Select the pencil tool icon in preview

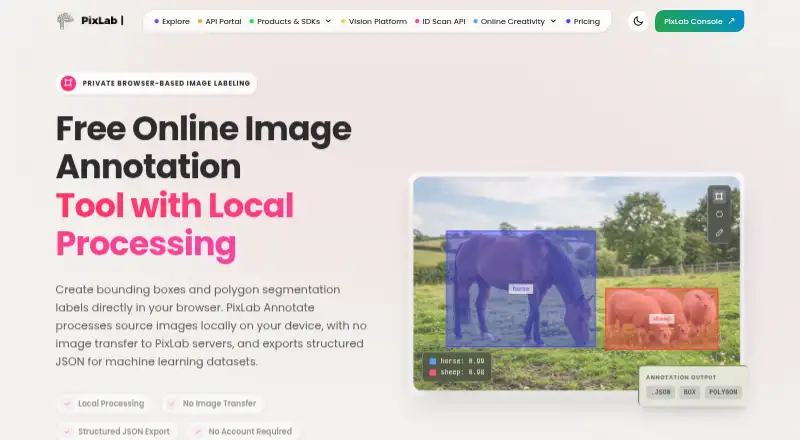719,233
